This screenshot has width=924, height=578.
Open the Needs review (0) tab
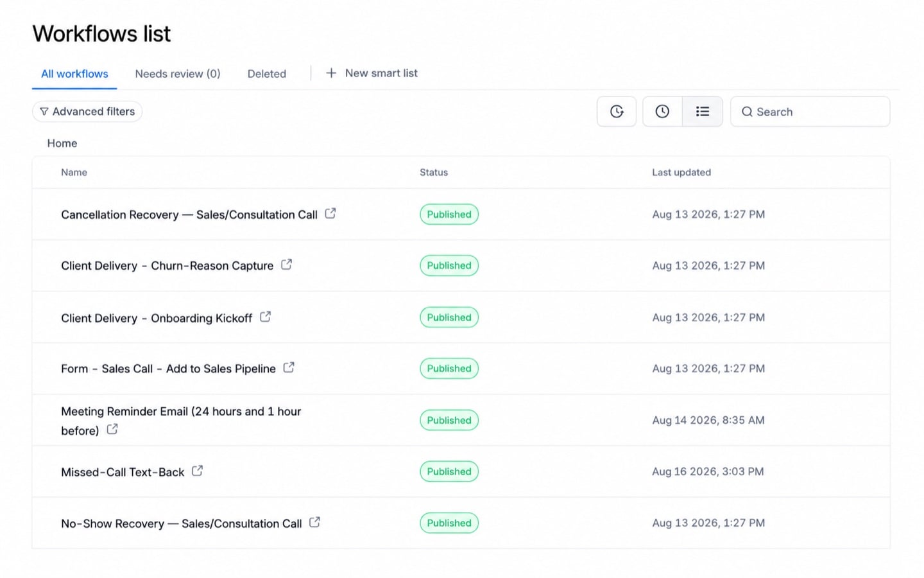[x=178, y=74]
